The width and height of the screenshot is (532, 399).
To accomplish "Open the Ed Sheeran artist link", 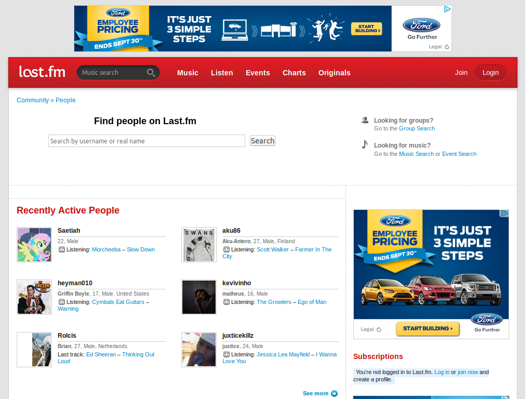I will [101, 354].
